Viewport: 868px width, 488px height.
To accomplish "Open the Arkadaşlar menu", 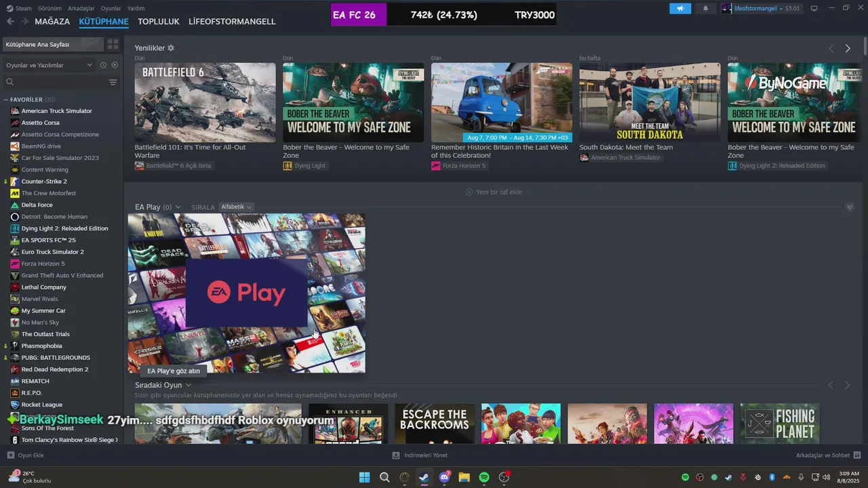I will coord(81,8).
